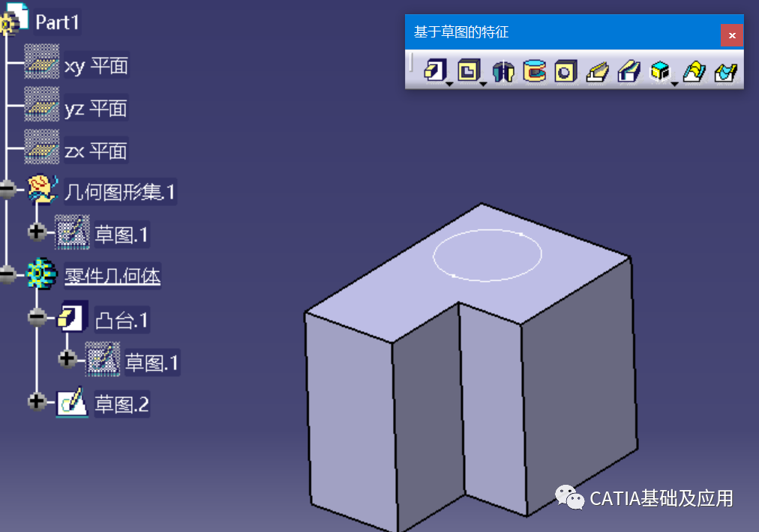759x532 pixels.
Task: Select the Pocket (凹槽) tool icon
Action: click(469, 71)
